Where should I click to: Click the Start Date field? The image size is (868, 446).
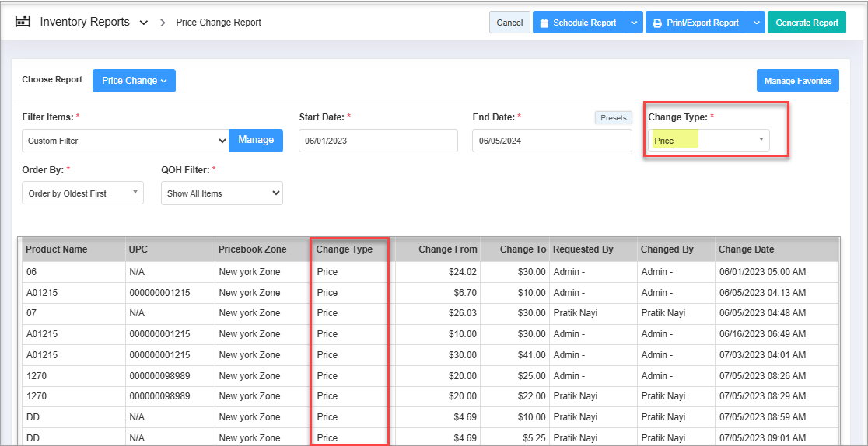coord(378,141)
